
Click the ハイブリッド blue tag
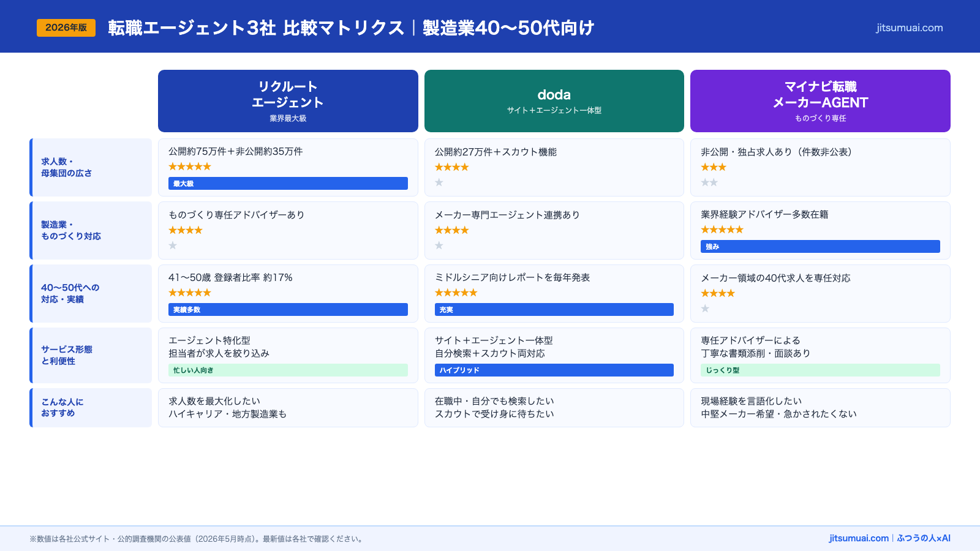click(554, 370)
